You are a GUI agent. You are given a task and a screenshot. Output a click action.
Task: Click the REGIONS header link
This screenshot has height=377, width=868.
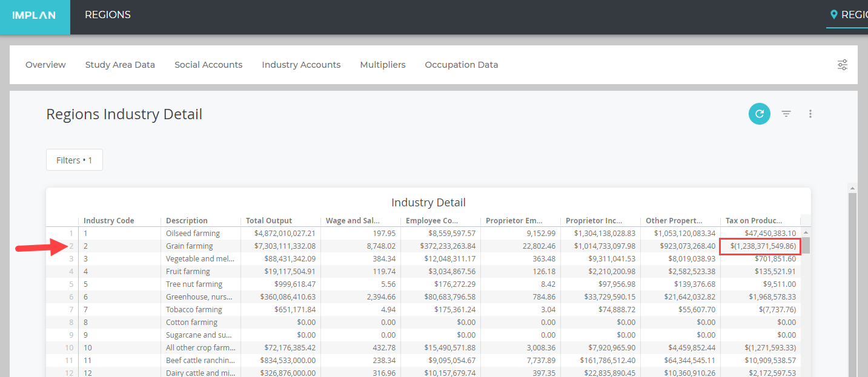click(x=107, y=15)
